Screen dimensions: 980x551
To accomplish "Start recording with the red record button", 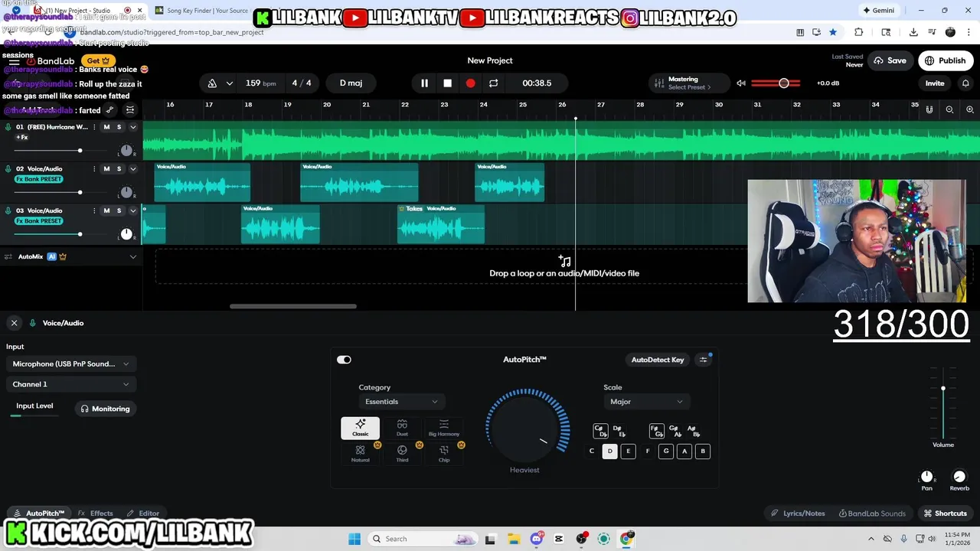I will 470,83.
